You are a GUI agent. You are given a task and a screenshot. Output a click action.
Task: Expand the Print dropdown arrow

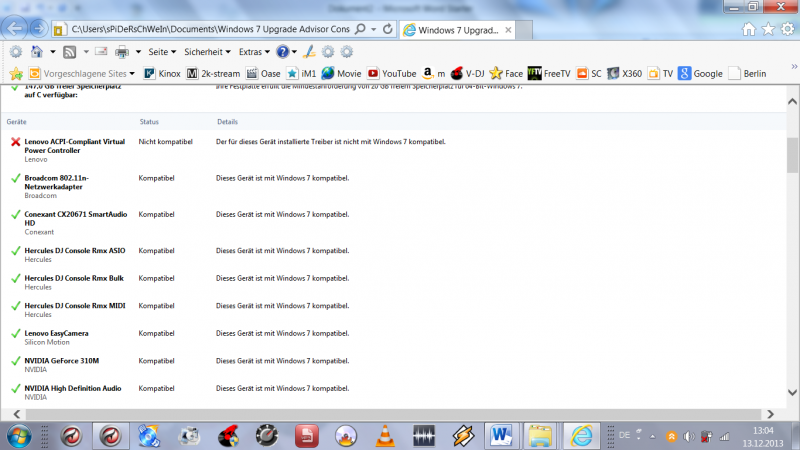138,52
